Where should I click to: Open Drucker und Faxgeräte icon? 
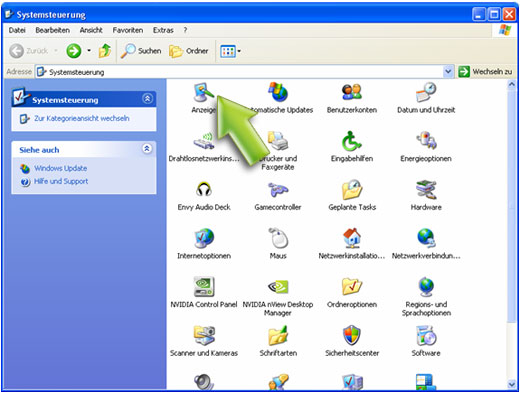[x=278, y=141]
